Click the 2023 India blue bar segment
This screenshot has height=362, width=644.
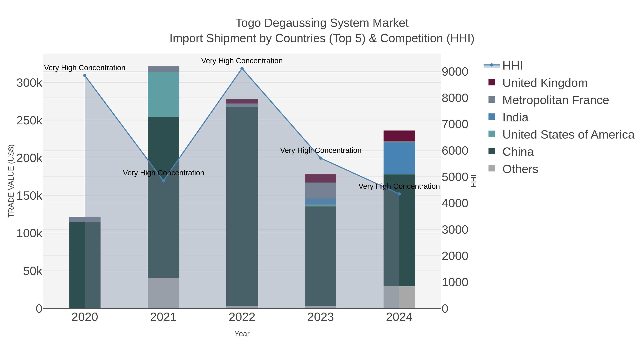(x=321, y=202)
